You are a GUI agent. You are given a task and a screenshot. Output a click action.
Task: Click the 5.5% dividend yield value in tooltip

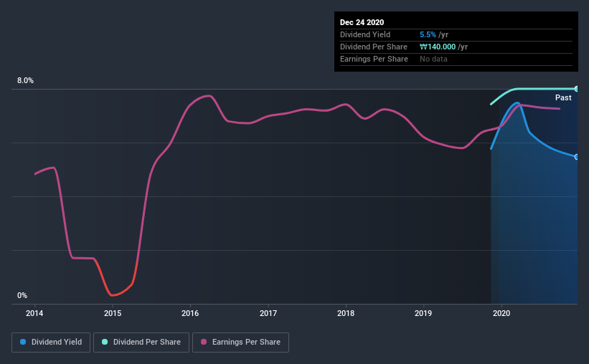click(428, 34)
